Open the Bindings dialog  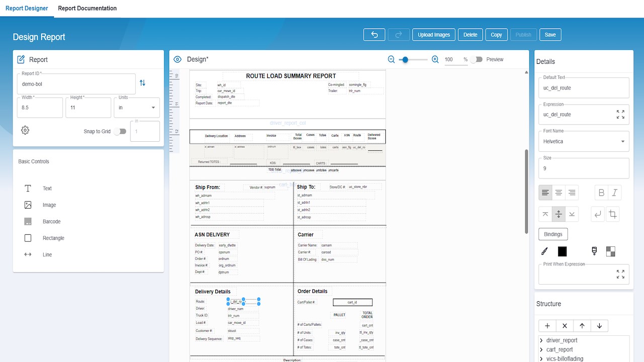point(553,234)
